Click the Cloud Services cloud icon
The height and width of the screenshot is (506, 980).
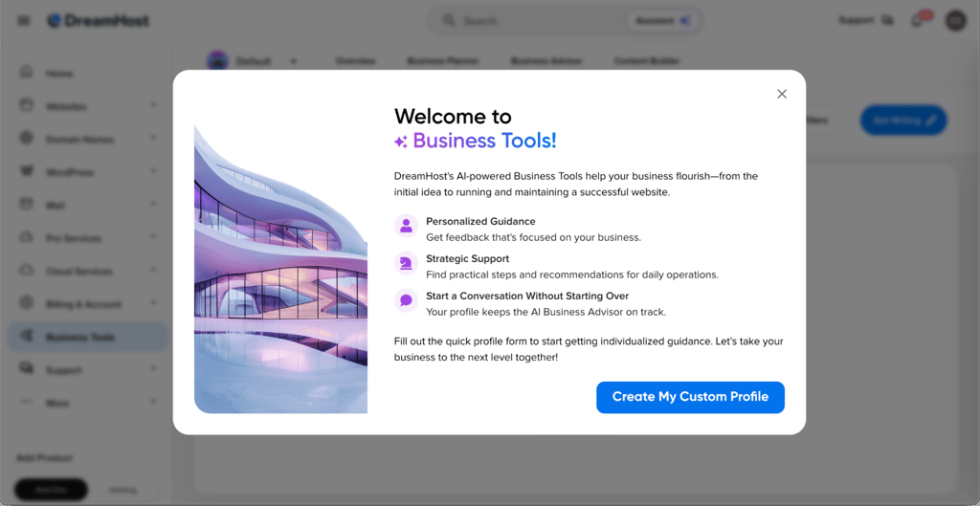(26, 271)
